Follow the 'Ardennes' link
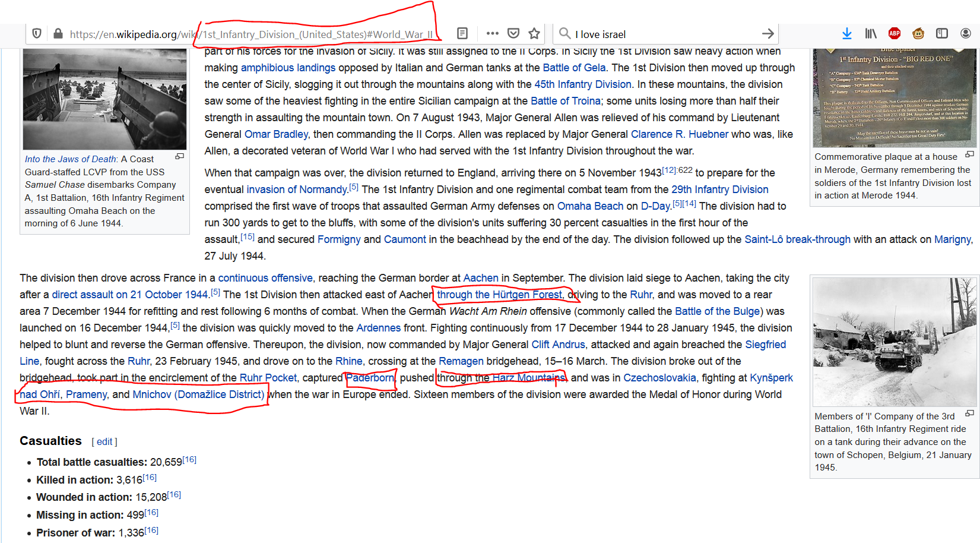The height and width of the screenshot is (543, 980). tap(378, 328)
